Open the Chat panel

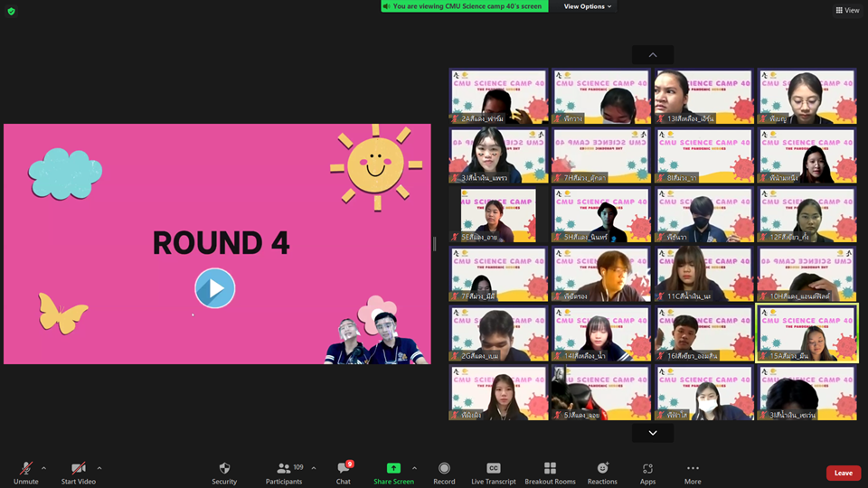(x=344, y=468)
